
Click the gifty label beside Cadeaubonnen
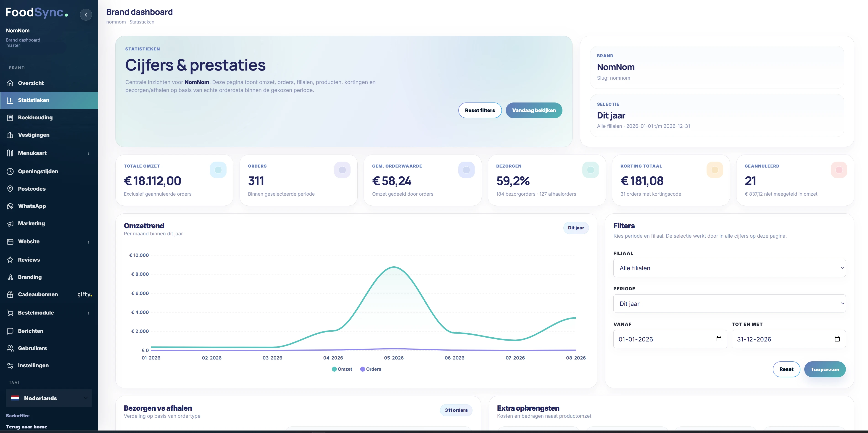coord(84,294)
